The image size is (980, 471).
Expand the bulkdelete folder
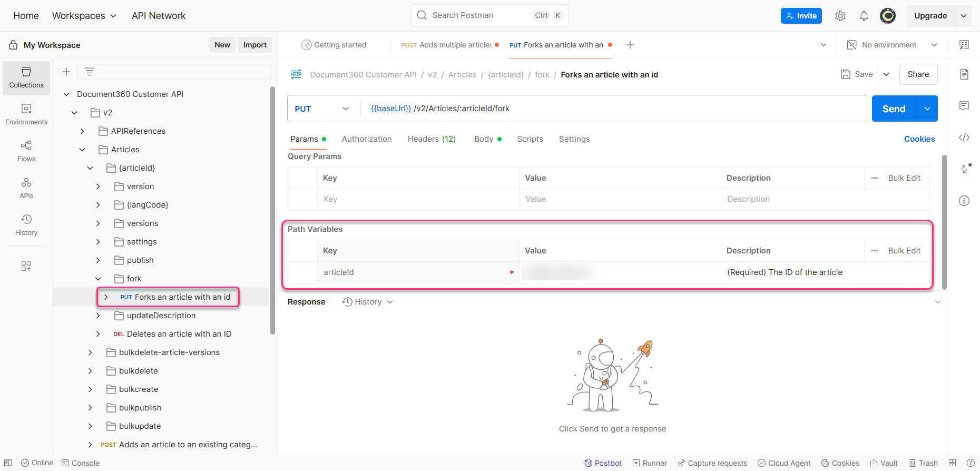[x=90, y=371]
